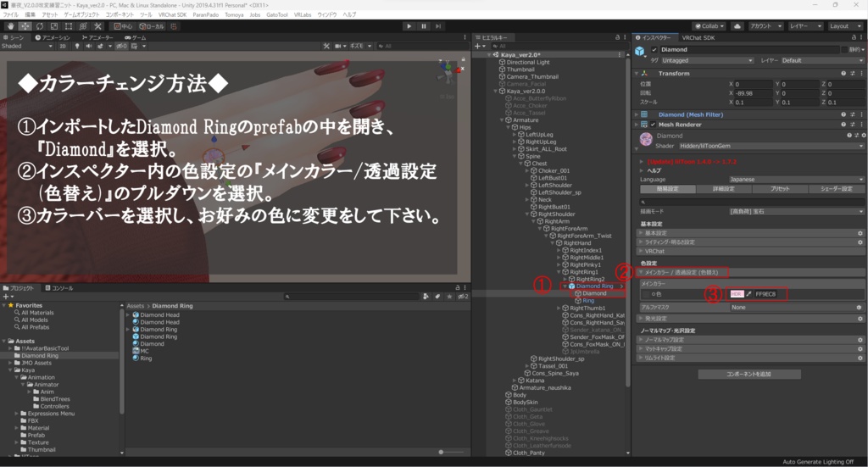Toggle ローカル handle rotation button
The height and width of the screenshot is (467, 868).
152,26
